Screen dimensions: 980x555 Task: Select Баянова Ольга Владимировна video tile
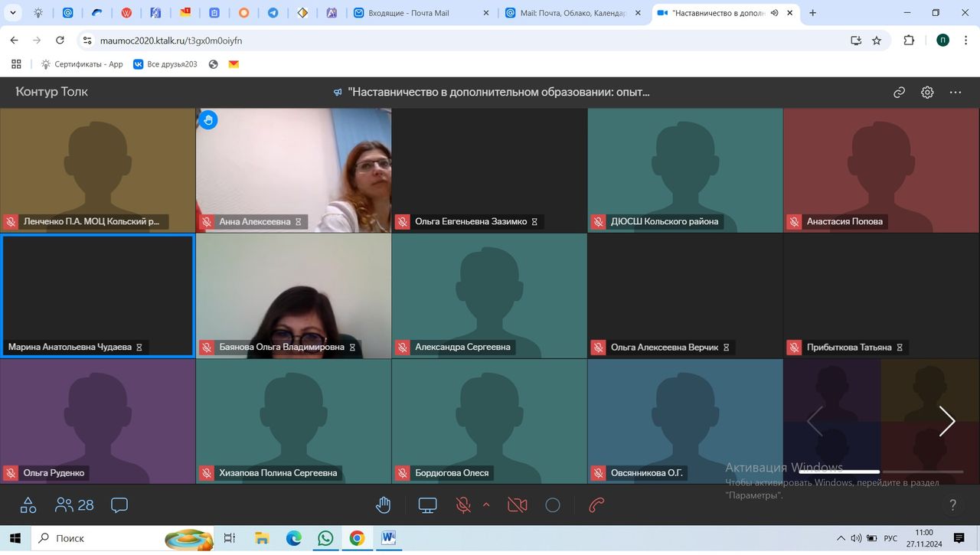293,295
